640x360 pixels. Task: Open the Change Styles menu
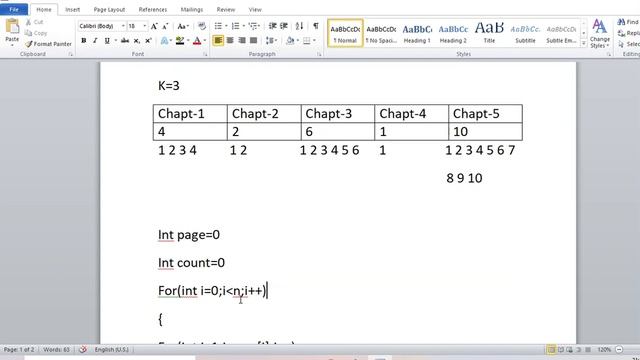[x=600, y=33]
